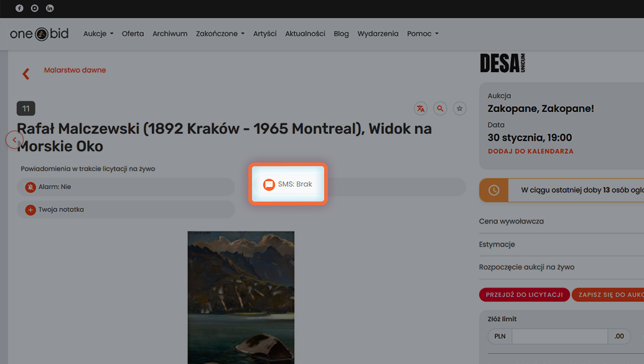
Task: Follow the Malarstwo dawne category link
Action: point(75,70)
